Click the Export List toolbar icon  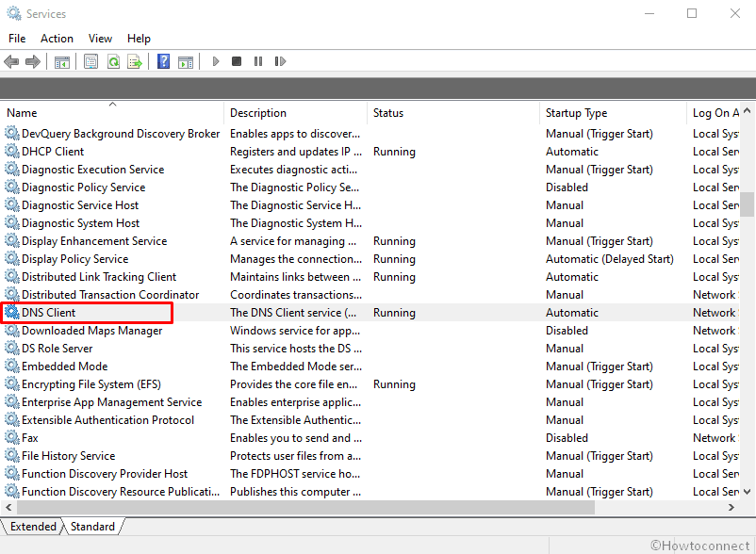click(x=135, y=62)
